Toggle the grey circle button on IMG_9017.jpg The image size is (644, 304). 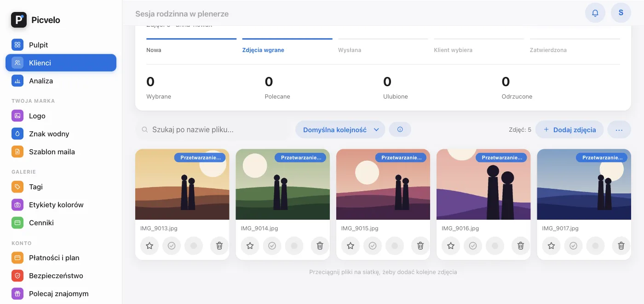(x=596, y=246)
